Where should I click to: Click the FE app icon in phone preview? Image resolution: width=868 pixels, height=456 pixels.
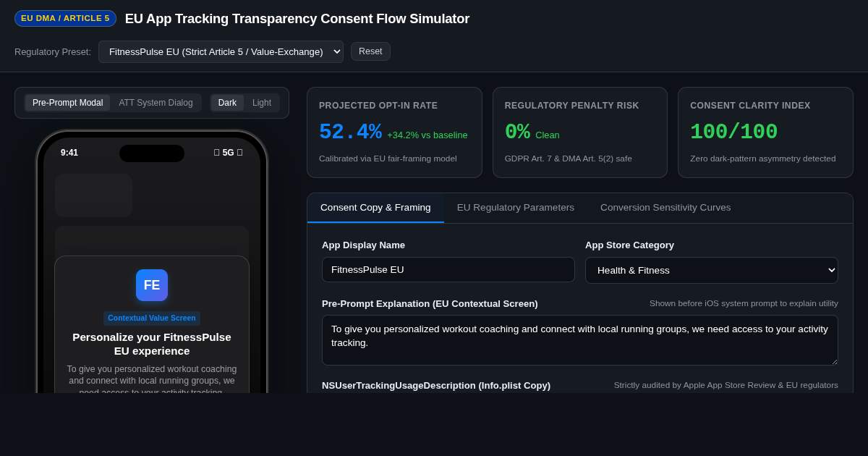152,285
